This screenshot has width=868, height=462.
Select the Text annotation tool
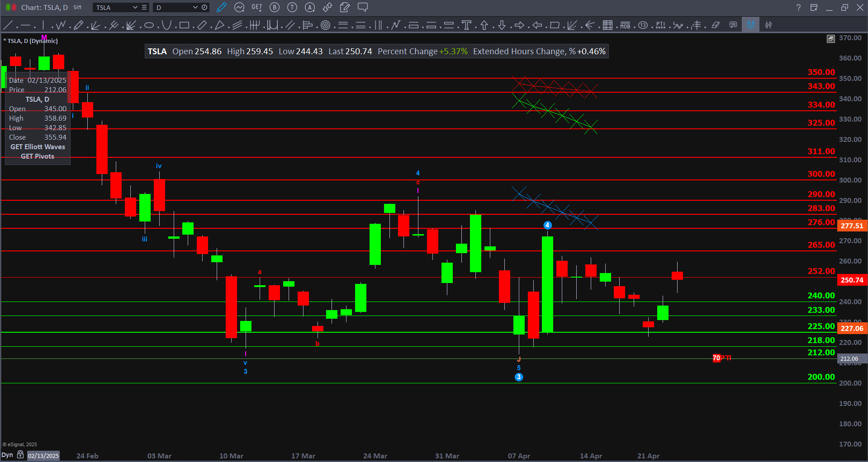tap(466, 25)
